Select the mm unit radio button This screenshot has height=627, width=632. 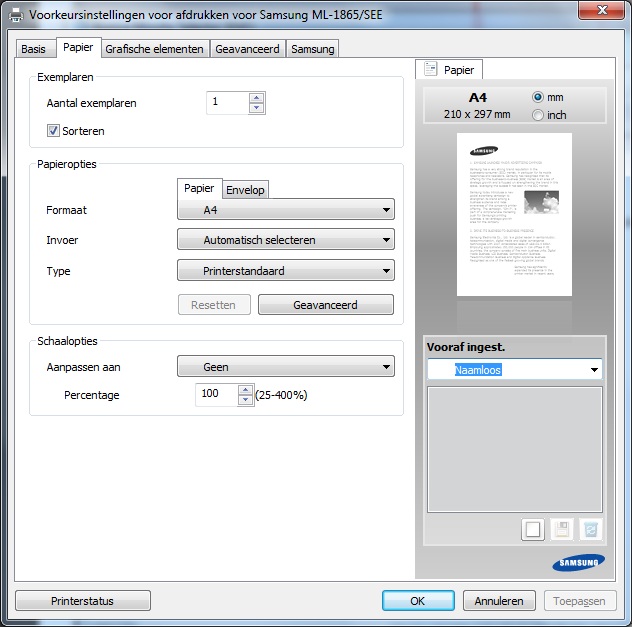coord(538,97)
